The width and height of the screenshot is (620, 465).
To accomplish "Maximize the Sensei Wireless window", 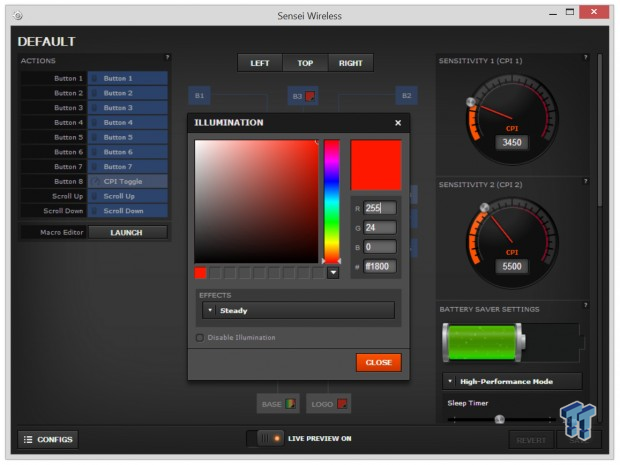I will coord(570,12).
